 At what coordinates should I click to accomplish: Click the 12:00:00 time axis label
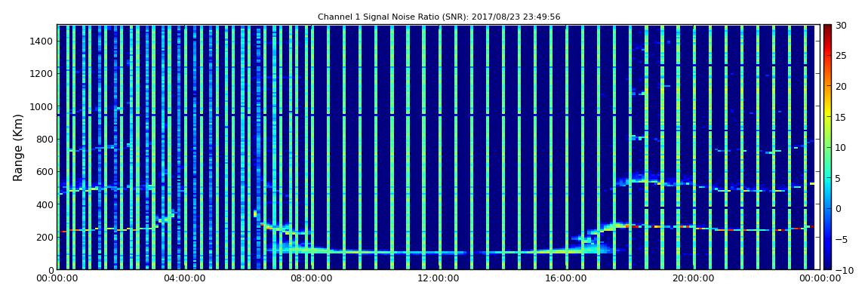(x=438, y=279)
